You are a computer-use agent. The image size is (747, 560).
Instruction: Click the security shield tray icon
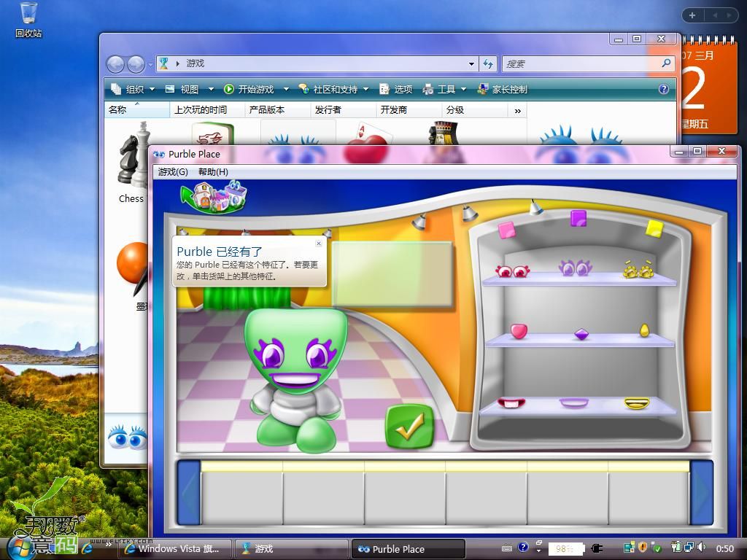(x=643, y=547)
